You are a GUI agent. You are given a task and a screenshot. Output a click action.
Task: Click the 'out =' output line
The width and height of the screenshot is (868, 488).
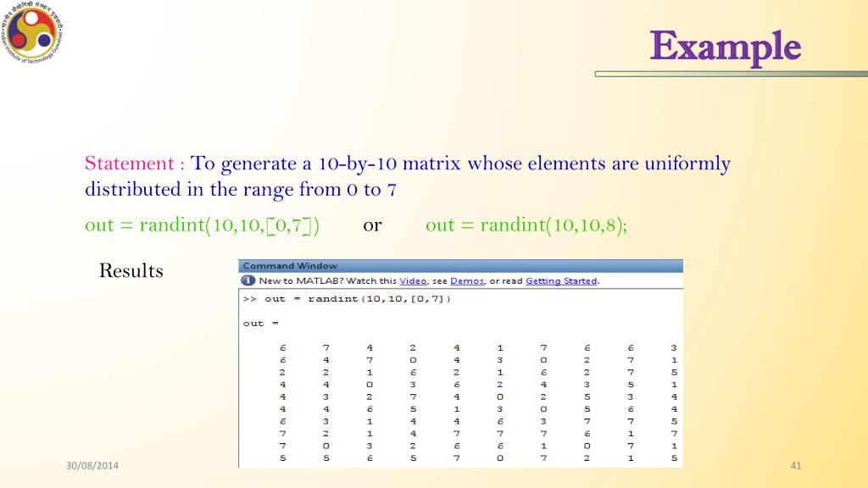click(x=261, y=324)
